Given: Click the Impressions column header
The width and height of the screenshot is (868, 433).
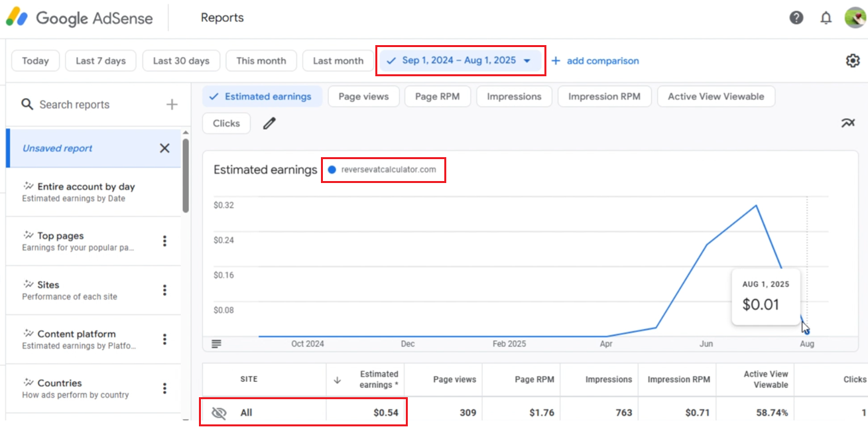Looking at the screenshot, I should click(609, 380).
